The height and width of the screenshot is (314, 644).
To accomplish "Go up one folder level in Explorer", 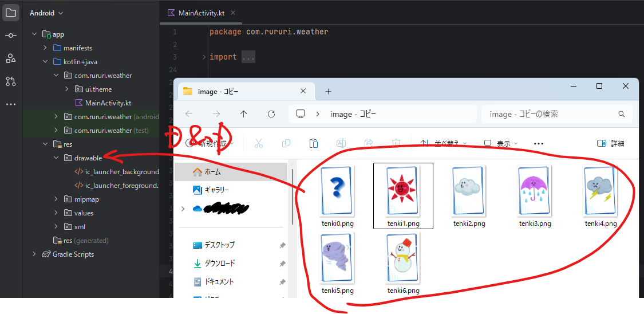I will pyautogui.click(x=243, y=114).
